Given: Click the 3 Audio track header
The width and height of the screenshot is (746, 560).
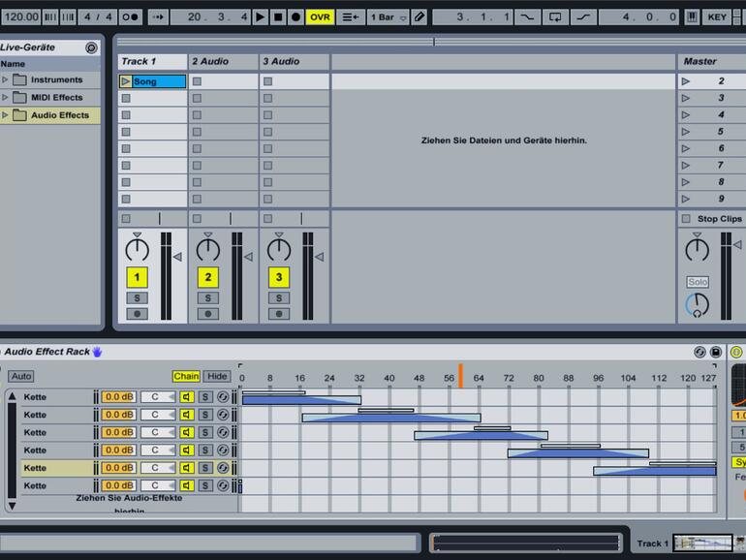Looking at the screenshot, I should click(295, 61).
